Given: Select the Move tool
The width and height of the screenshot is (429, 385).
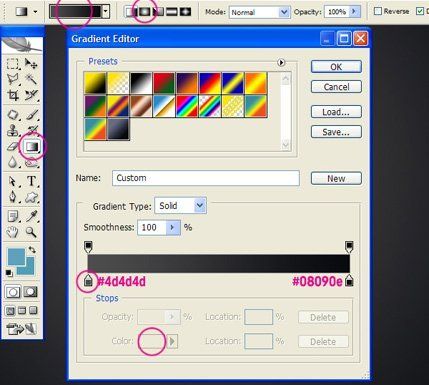Looking at the screenshot, I should pos(31,64).
